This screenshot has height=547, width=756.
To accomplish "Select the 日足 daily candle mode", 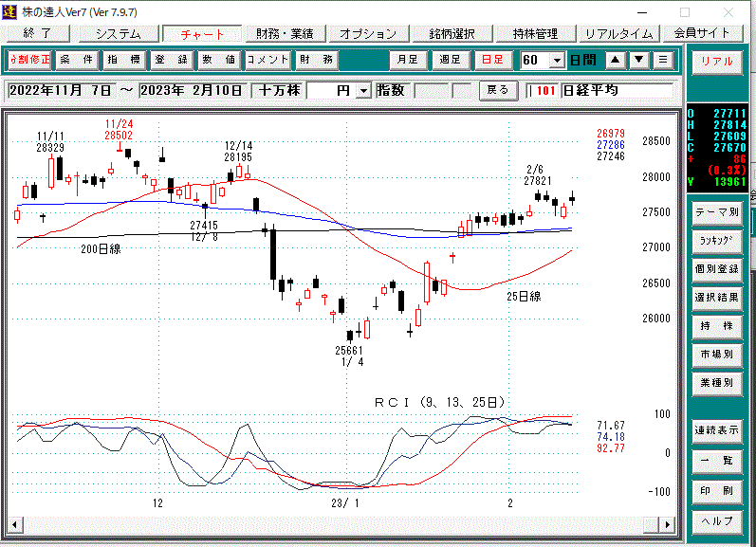I will point(492,60).
